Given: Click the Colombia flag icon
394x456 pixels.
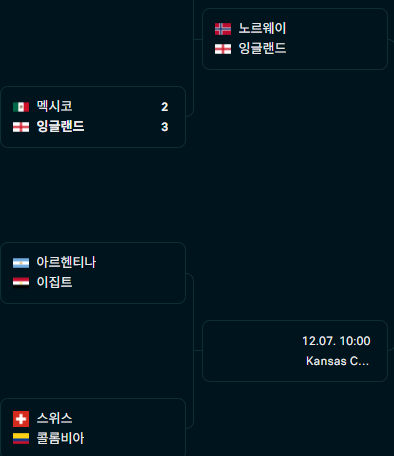Looking at the screenshot, I should pyautogui.click(x=21, y=438).
